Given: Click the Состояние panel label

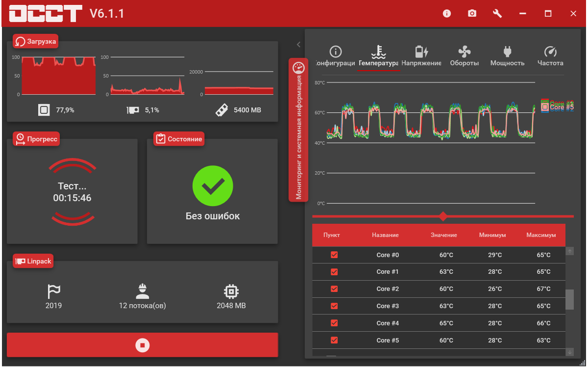Looking at the screenshot, I should coord(179,139).
